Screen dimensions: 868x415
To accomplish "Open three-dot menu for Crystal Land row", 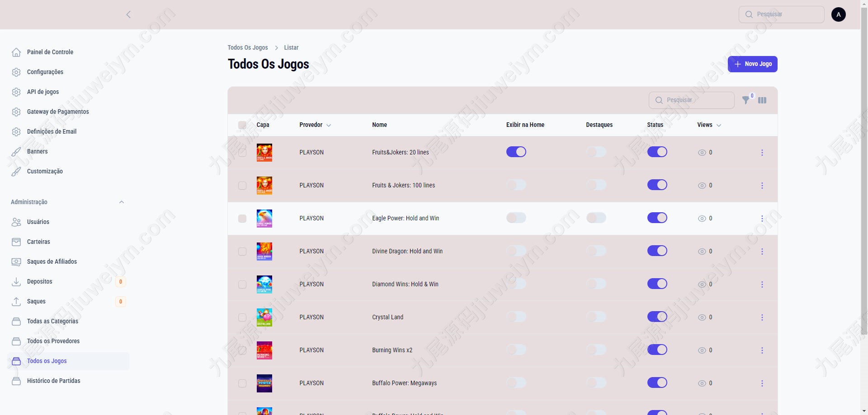I will point(762,317).
